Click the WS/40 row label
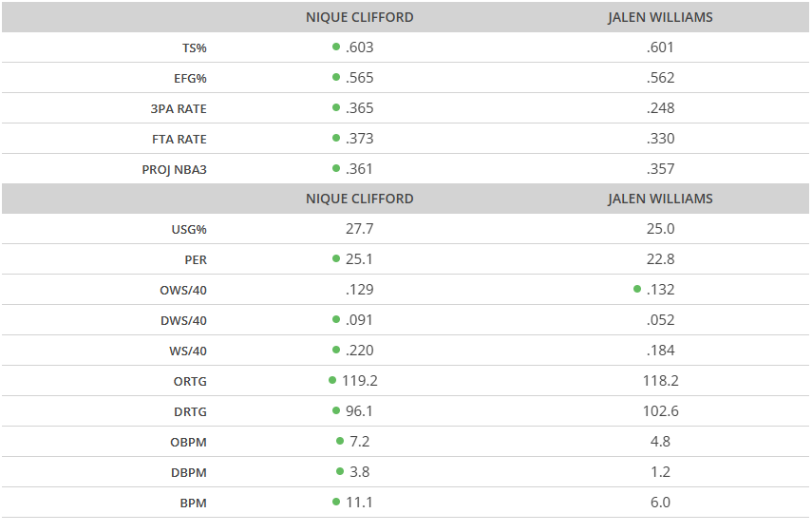The image size is (812, 532). [x=188, y=351]
